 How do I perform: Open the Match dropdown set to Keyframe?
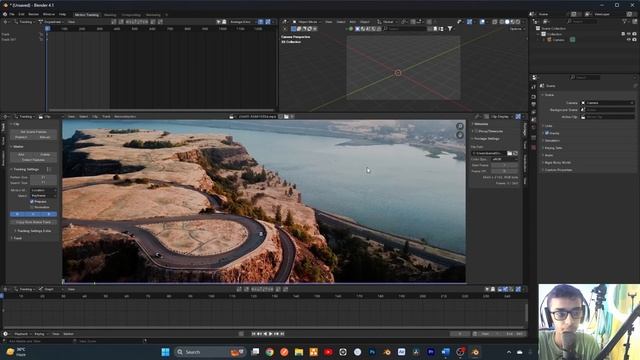[x=44, y=196]
